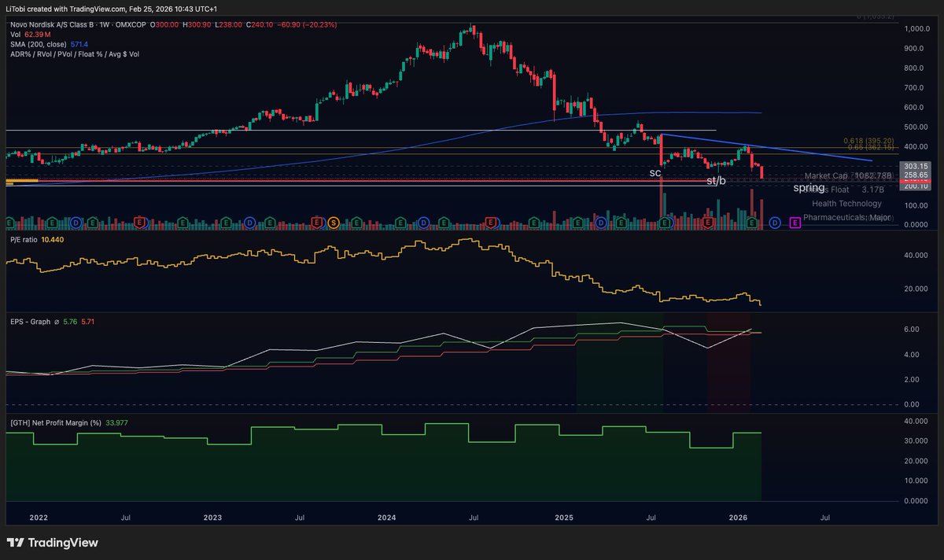Click the 303.15 price label on axis
Image resolution: width=944 pixels, height=560 pixels.
[917, 166]
